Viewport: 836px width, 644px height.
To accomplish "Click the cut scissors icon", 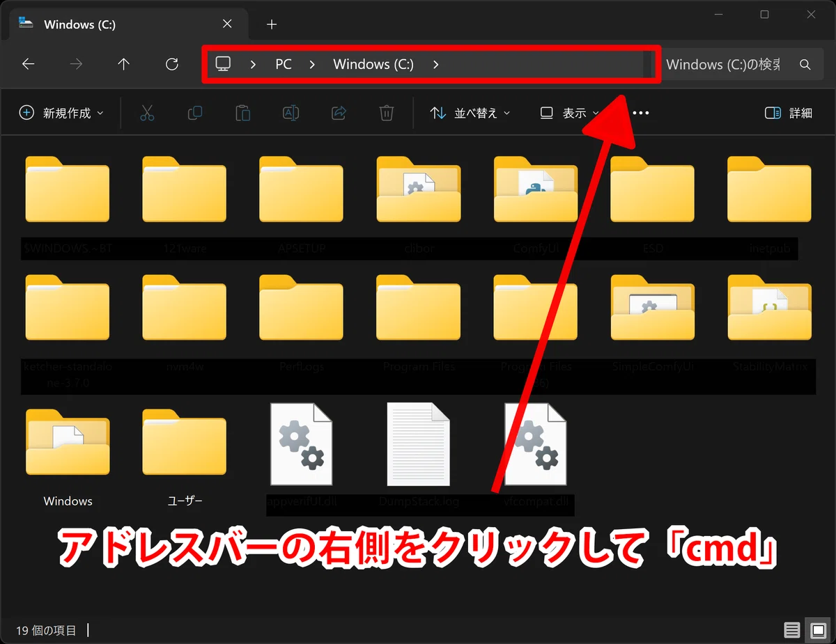I will pos(147,113).
